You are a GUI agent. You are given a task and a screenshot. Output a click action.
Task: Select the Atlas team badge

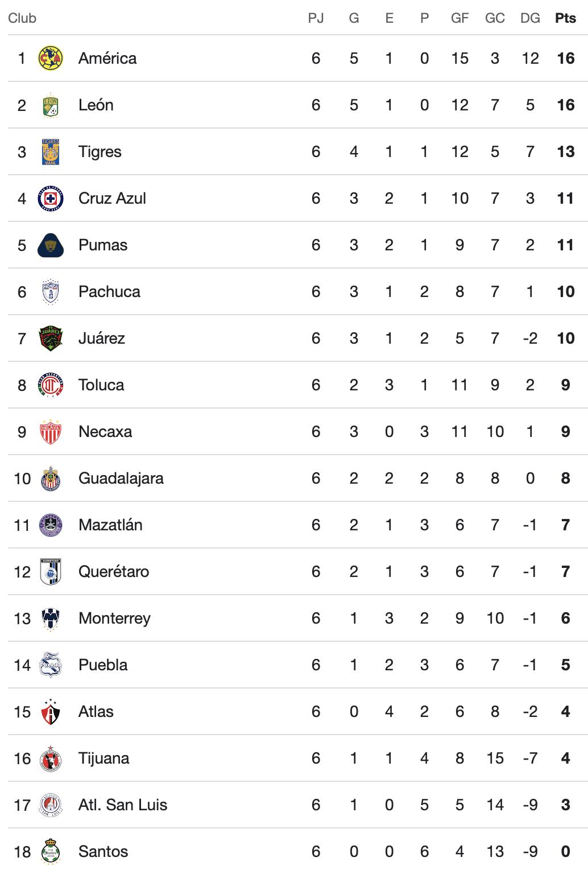(x=50, y=712)
